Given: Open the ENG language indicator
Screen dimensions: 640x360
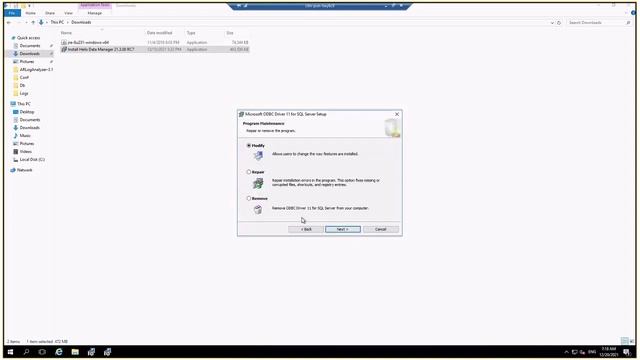Looking at the screenshot, I should coord(592,352).
